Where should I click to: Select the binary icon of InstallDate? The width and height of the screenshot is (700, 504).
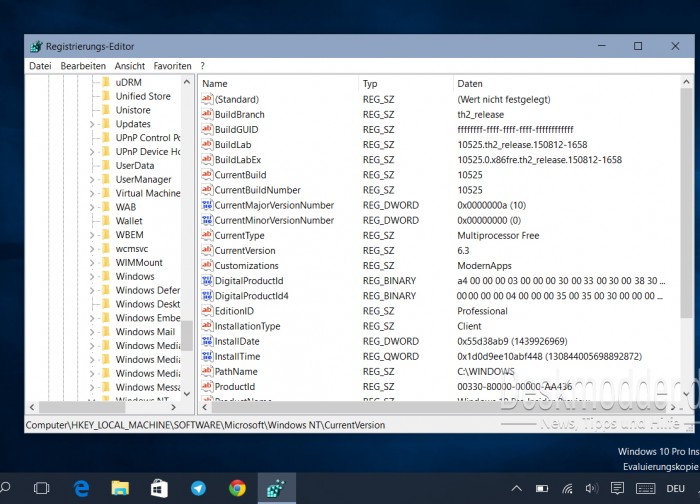pos(207,341)
